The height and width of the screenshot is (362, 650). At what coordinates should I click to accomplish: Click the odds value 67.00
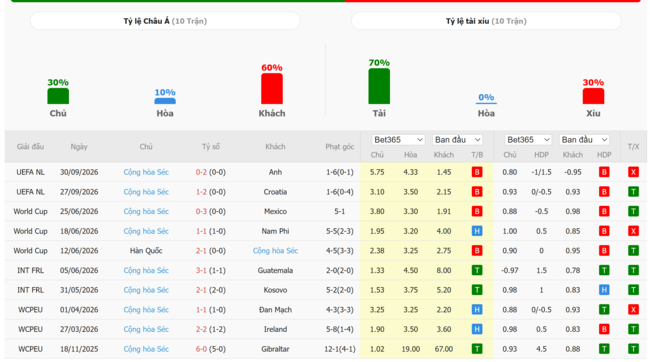pos(444,349)
